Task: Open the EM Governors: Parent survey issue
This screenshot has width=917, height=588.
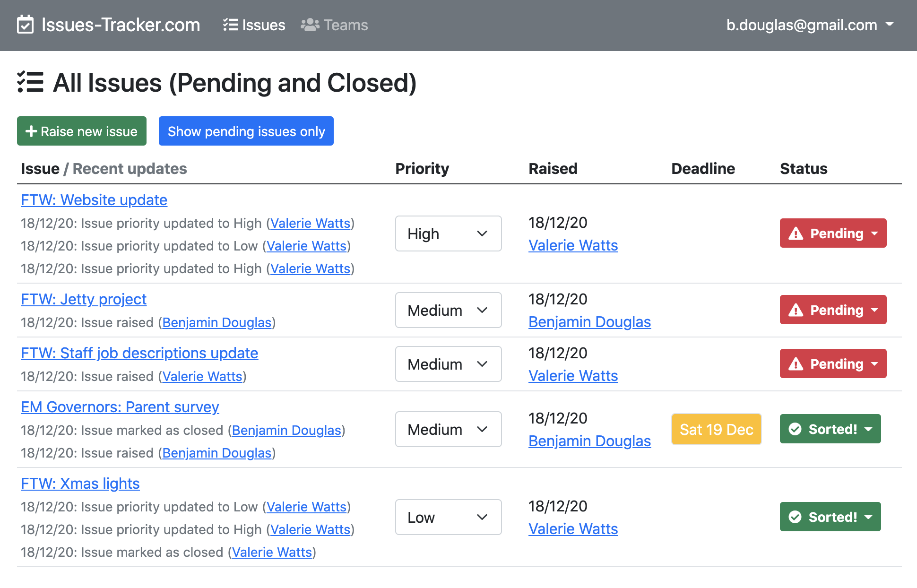Action: (120, 407)
